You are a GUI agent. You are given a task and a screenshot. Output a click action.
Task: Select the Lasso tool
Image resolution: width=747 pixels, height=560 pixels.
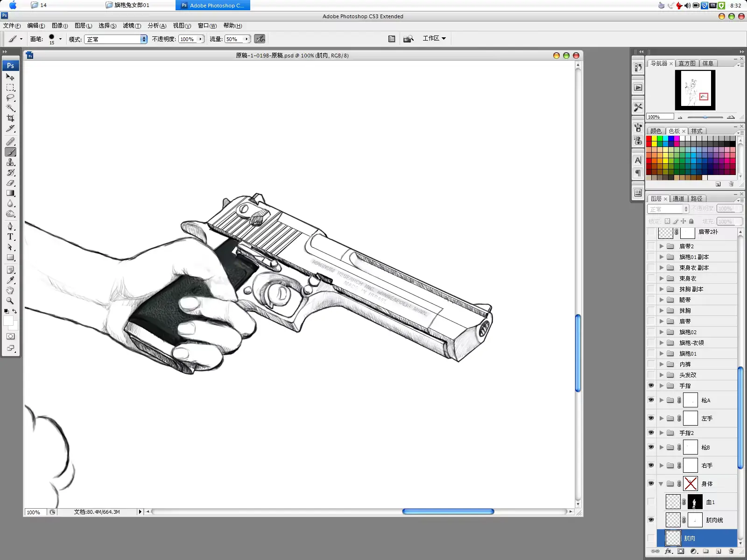10,98
